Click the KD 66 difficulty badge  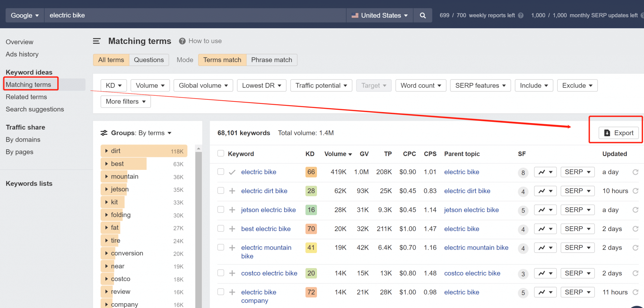[311, 172]
